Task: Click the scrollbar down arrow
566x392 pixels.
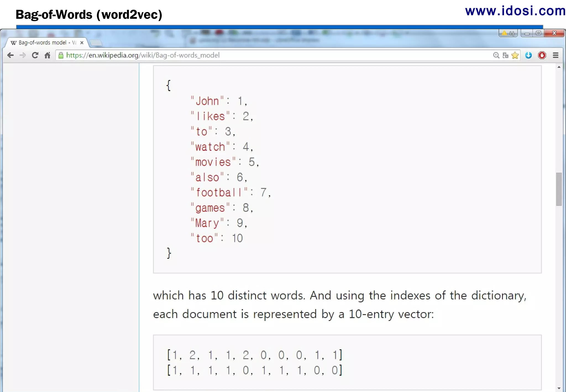Action: coord(559,388)
